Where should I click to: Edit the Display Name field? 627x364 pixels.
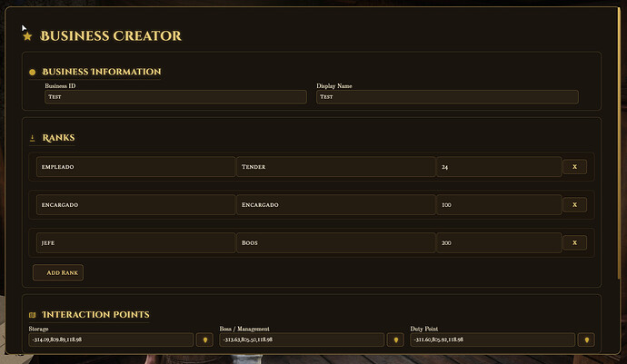[x=447, y=97]
